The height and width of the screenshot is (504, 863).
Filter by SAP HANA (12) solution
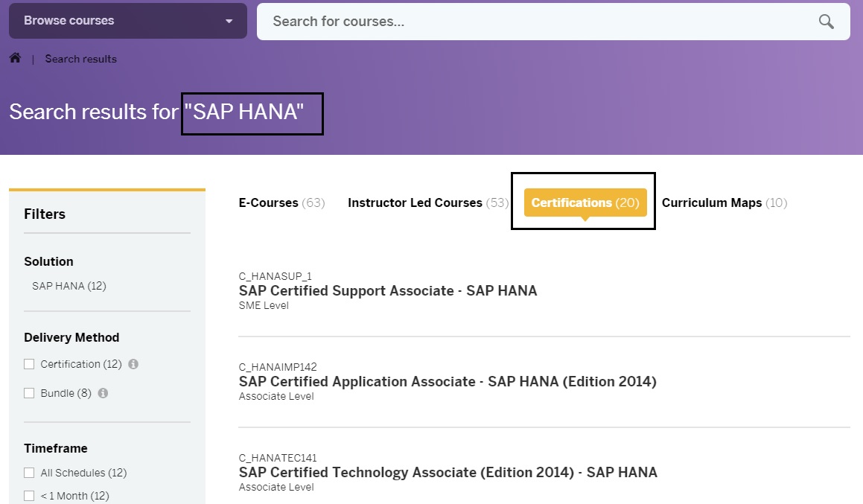69,286
